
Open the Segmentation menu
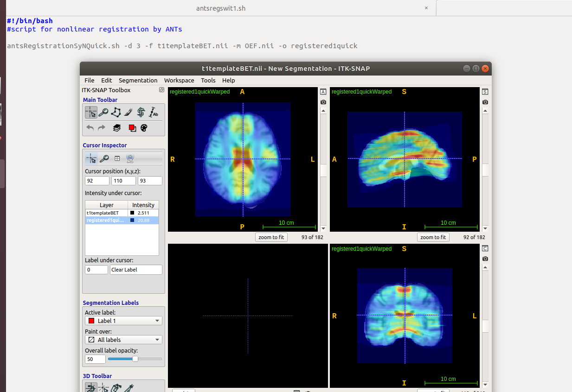coord(138,80)
